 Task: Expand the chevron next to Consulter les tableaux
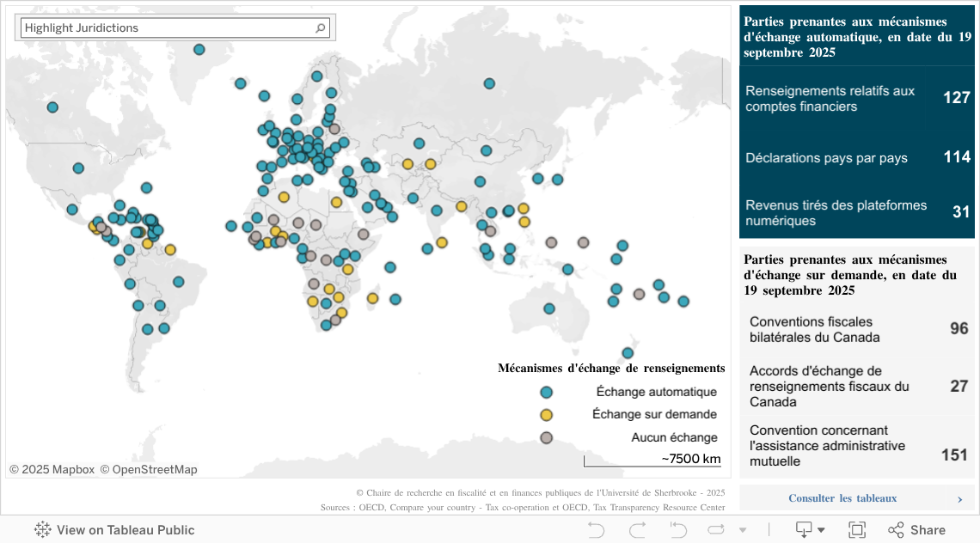[x=962, y=498]
